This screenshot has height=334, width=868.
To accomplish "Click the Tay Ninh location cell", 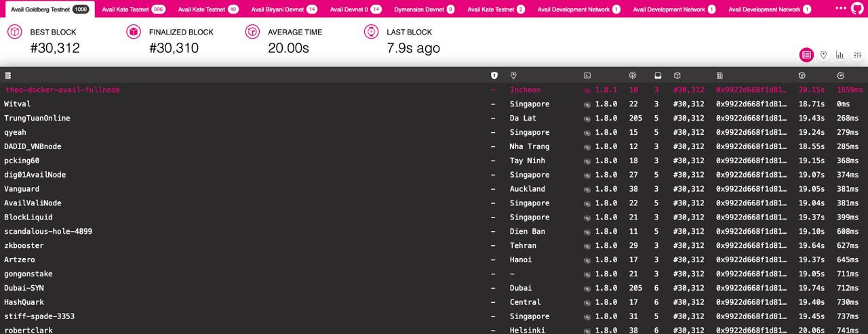I will (528, 161).
